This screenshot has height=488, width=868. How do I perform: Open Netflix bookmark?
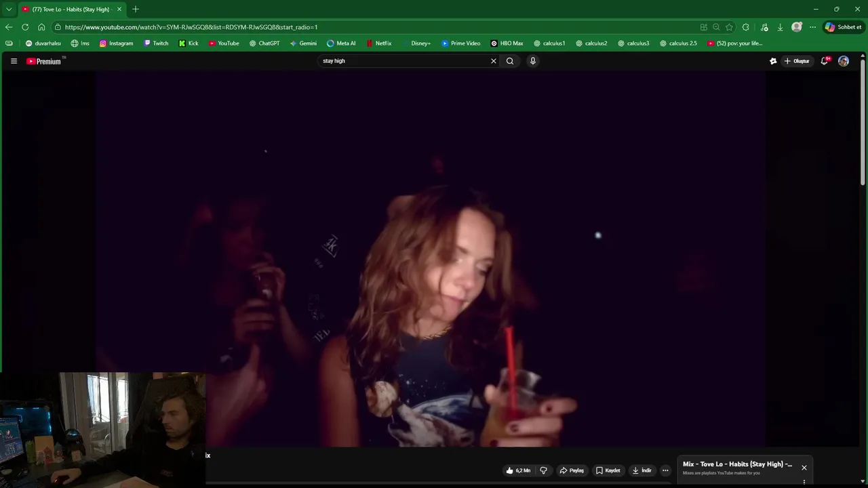pos(378,43)
